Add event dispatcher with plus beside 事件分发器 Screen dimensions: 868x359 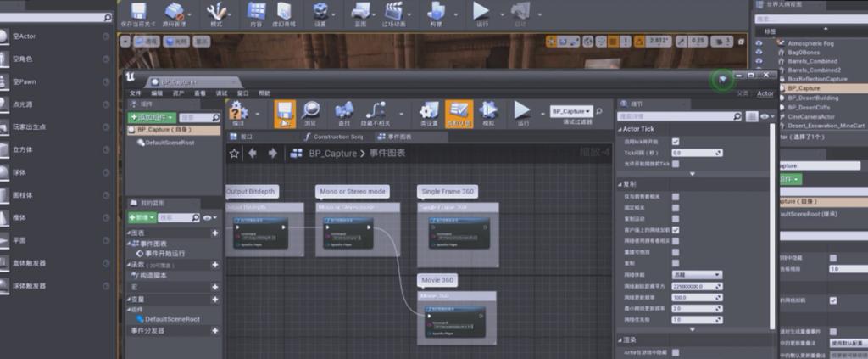coord(214,331)
